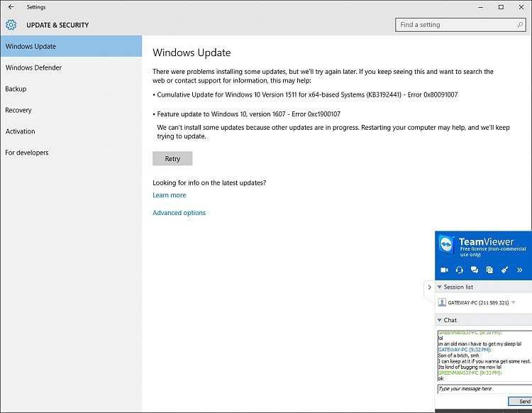Screen dimensions: 532x413
Task: Click the Feature update version 1607 error line
Action: pyautogui.click(x=248, y=114)
